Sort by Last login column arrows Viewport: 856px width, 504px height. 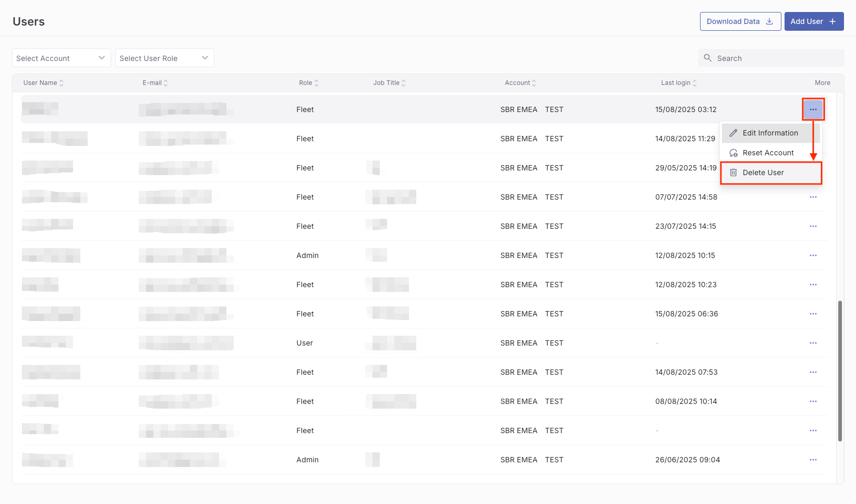[x=695, y=83]
